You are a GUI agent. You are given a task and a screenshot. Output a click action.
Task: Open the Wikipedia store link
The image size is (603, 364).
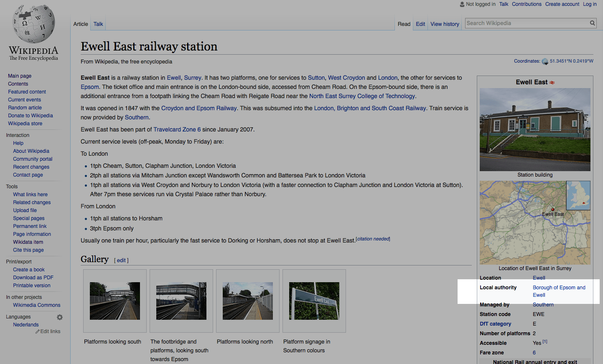pos(25,124)
